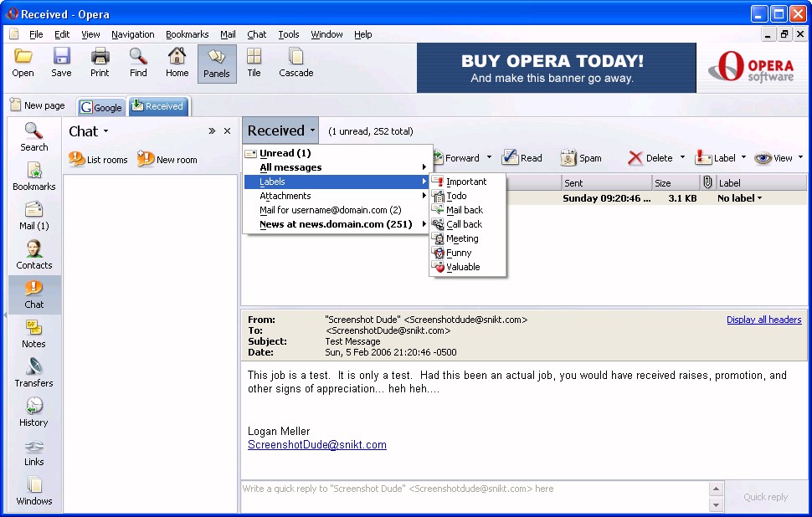This screenshot has width=812, height=517.
Task: Click the Label toolbar button
Action: (x=715, y=158)
